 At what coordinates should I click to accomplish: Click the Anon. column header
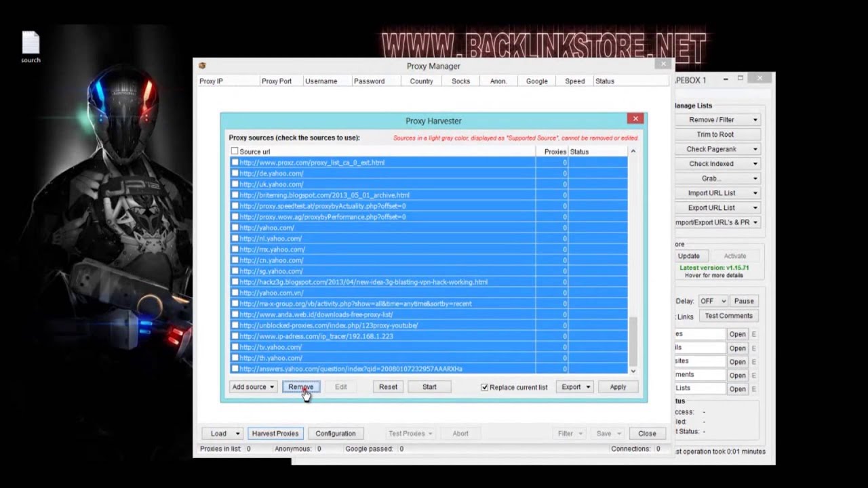(498, 81)
